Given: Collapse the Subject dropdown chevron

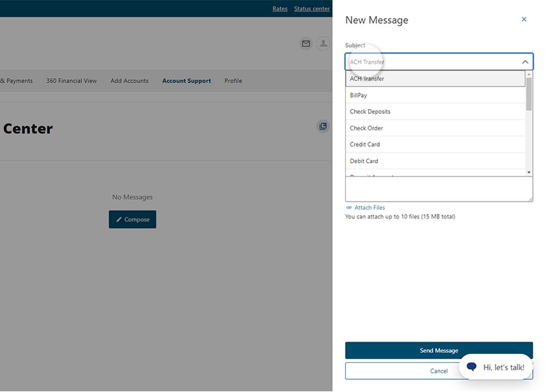Looking at the screenshot, I should (x=525, y=62).
